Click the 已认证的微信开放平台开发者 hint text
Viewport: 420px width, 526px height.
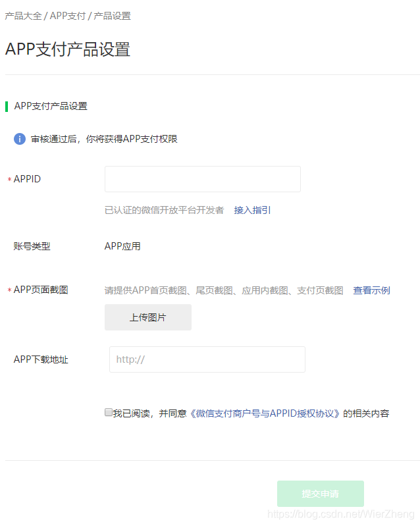(164, 210)
